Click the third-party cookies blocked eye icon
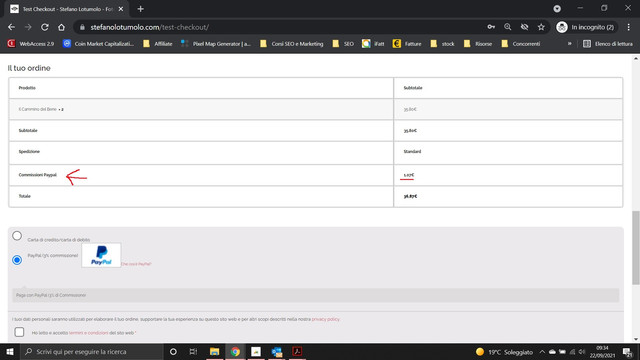The image size is (640, 360). coord(524,27)
